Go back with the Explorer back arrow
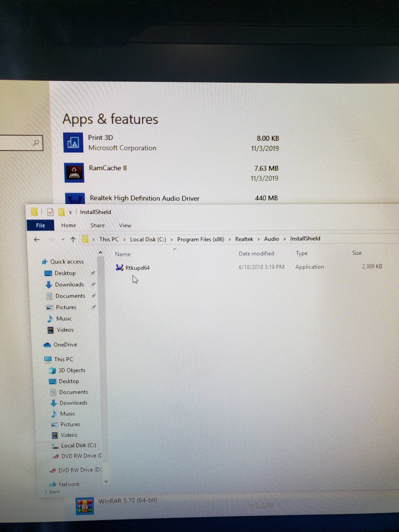The height and width of the screenshot is (532, 399). click(37, 239)
